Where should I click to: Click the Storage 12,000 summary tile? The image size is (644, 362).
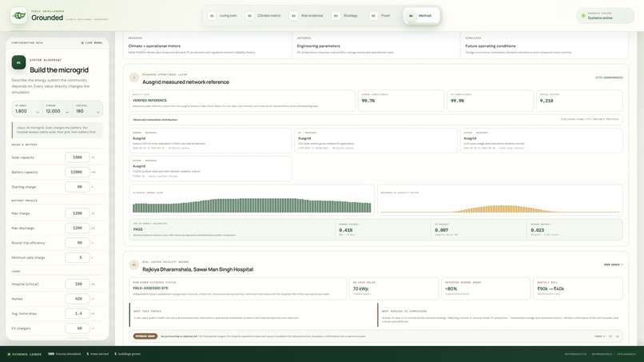point(57,109)
